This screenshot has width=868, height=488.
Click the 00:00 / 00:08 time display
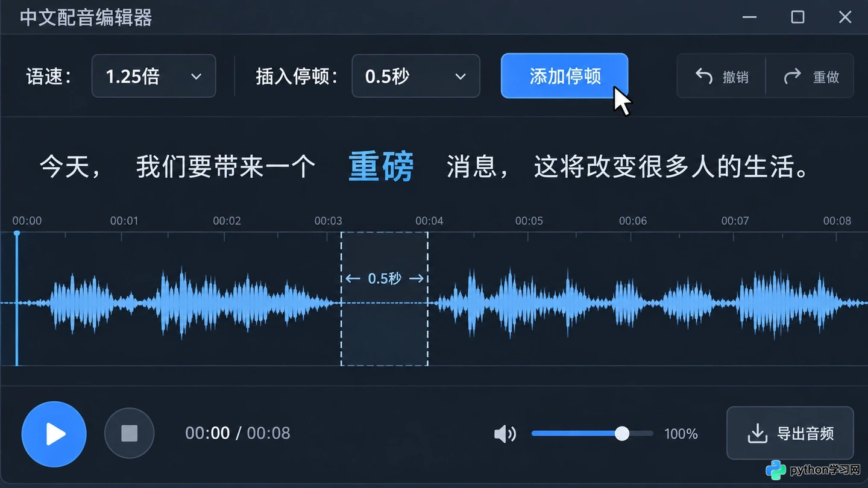coord(237,433)
